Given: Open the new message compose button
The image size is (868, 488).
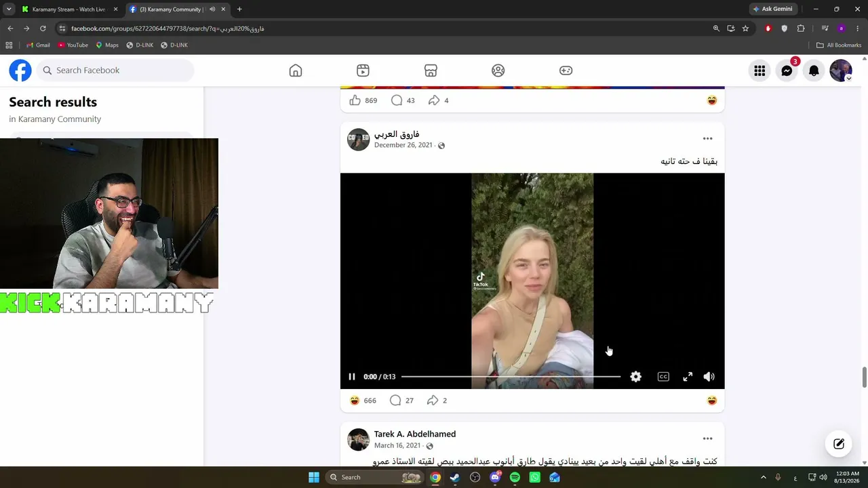Looking at the screenshot, I should (x=839, y=444).
